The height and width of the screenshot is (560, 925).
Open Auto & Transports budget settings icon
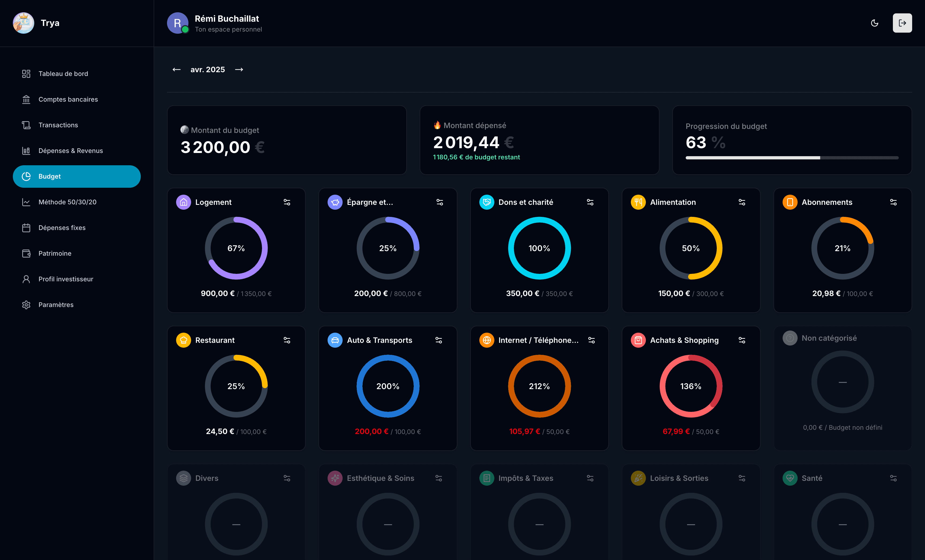(x=438, y=340)
